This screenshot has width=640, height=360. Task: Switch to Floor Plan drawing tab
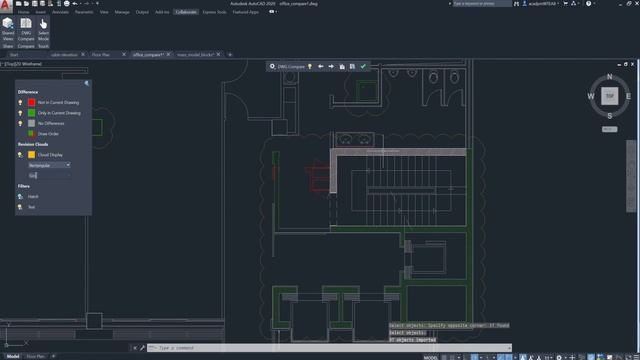[x=100, y=54]
